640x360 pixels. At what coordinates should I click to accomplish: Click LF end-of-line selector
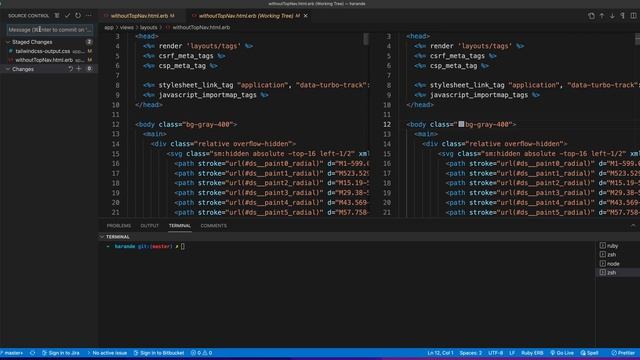pyautogui.click(x=512, y=353)
